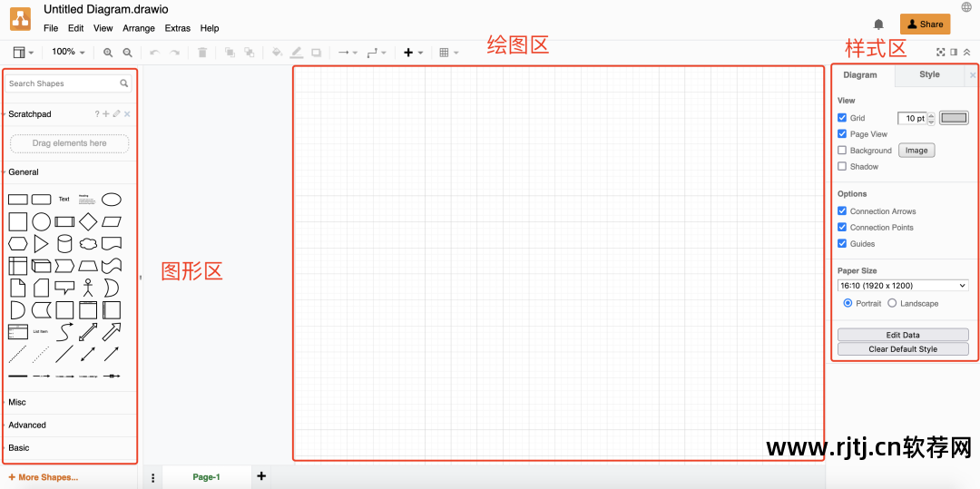The width and height of the screenshot is (980, 489).
Task: Open the table dropdown
Action: tap(449, 54)
